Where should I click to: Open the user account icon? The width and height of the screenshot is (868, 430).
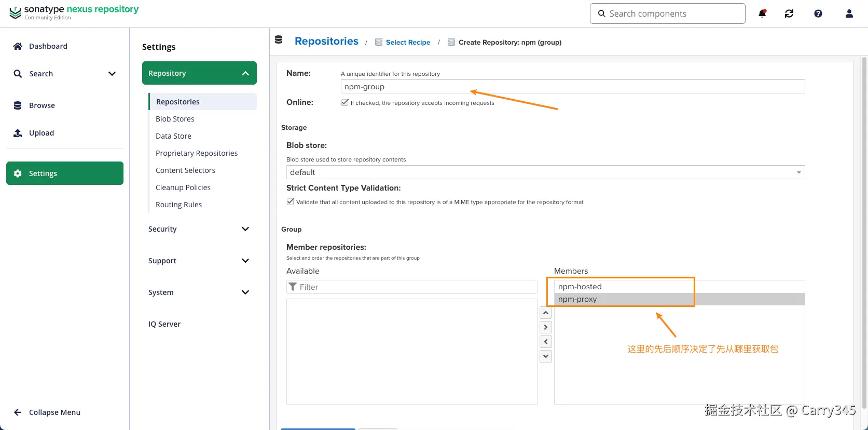pos(849,14)
